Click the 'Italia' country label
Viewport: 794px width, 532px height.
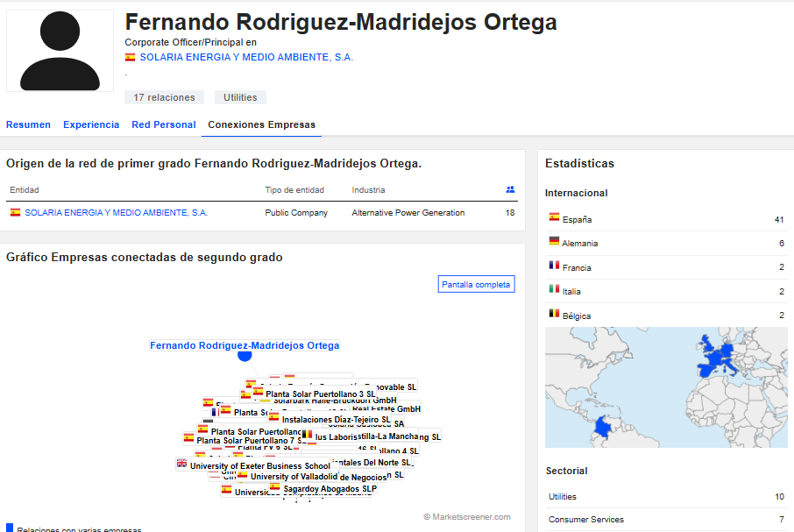point(571,292)
